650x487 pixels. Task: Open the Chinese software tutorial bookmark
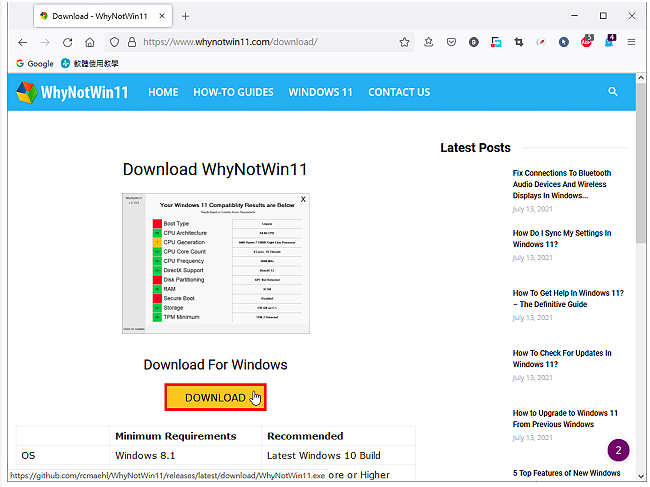click(x=90, y=63)
